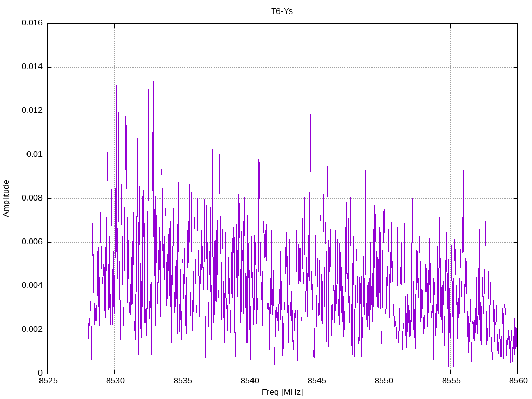Image resolution: width=532 pixels, height=399 pixels.
Task: Click the 0.008 y-axis tick label
Action: pos(32,198)
